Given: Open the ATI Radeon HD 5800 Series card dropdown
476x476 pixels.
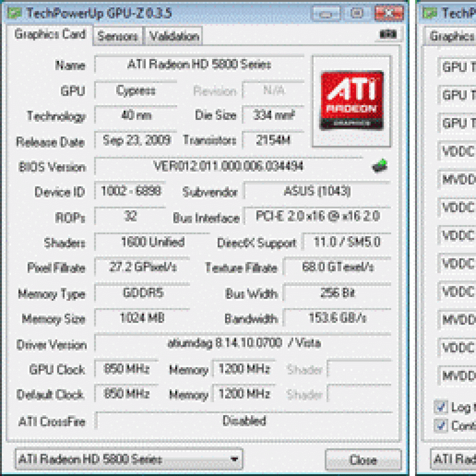Looking at the screenshot, I should click(129, 459).
